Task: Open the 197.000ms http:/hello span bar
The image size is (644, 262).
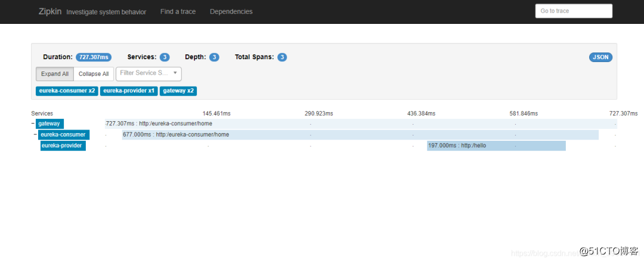Action: click(496, 146)
